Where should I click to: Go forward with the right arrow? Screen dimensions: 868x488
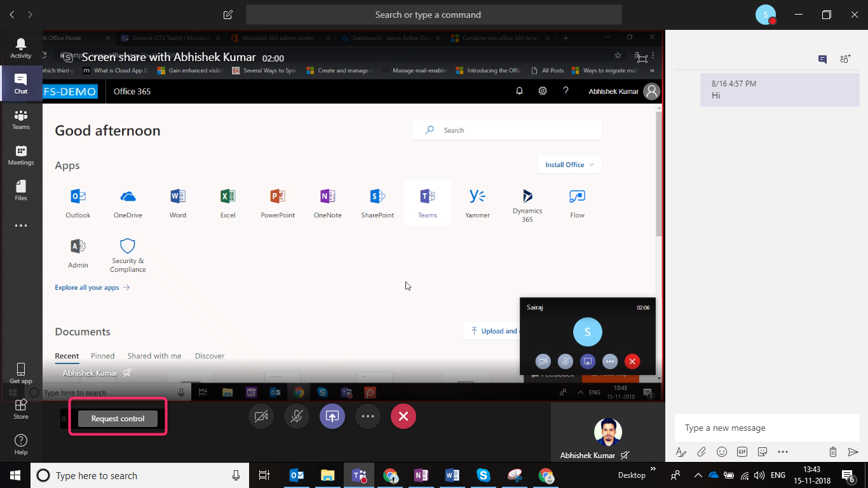(30, 14)
